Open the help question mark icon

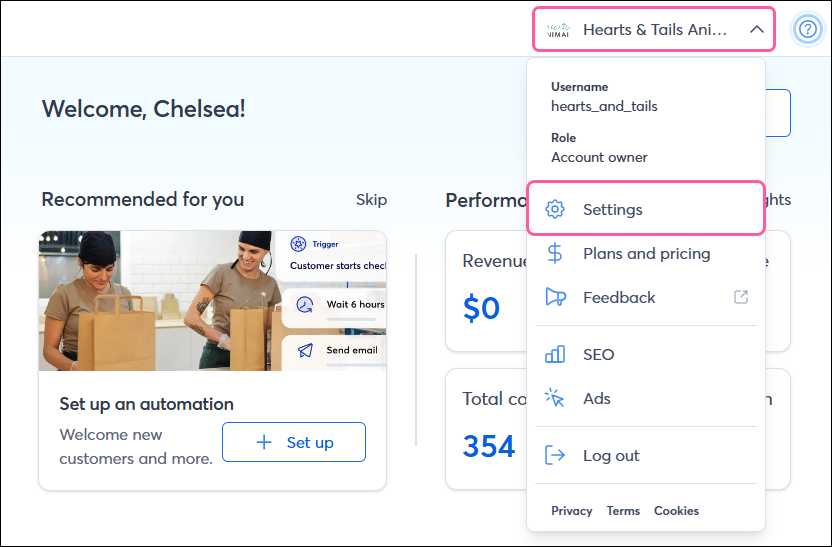808,29
